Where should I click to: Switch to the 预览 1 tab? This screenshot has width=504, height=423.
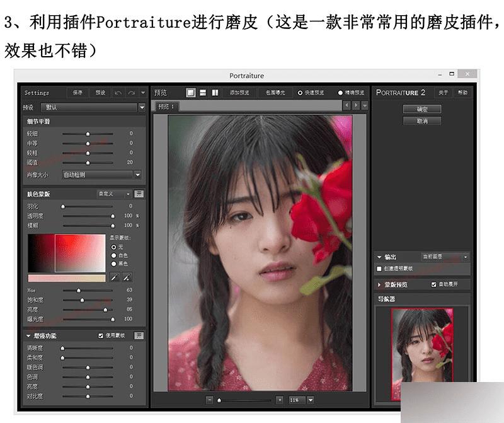click(x=166, y=107)
